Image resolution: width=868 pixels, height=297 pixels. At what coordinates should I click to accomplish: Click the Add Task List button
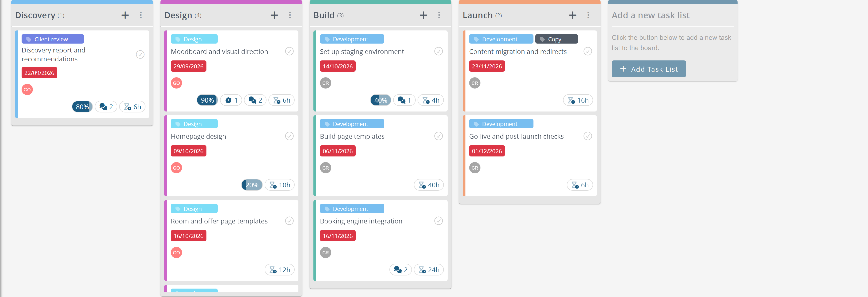[x=649, y=69]
